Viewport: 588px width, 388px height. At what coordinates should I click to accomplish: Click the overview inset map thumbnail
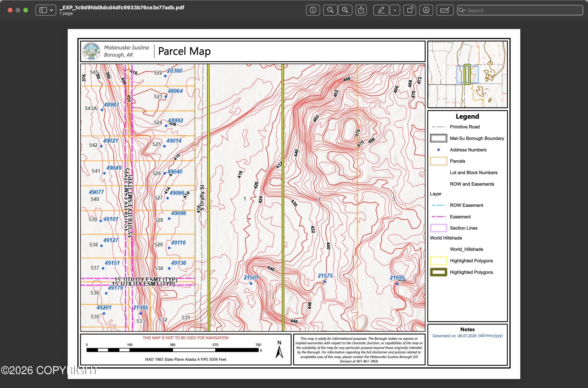467,74
